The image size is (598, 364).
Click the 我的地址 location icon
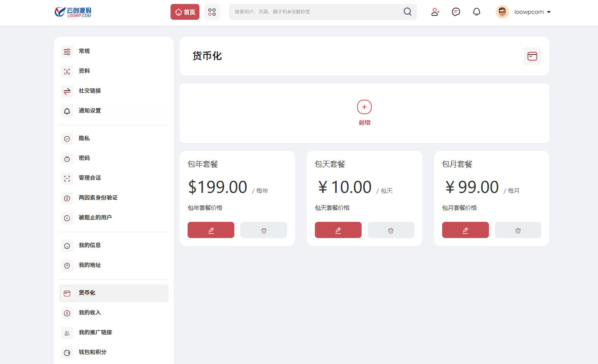(x=67, y=266)
